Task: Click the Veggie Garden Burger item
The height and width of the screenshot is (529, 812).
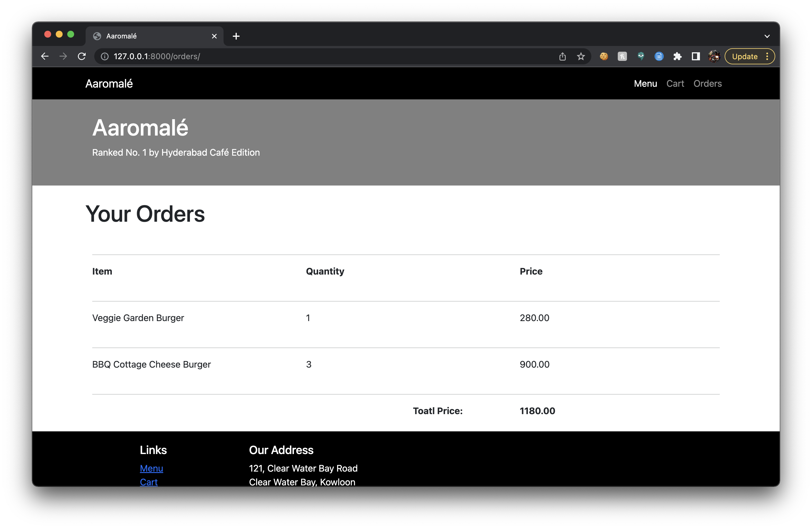Action: (138, 318)
